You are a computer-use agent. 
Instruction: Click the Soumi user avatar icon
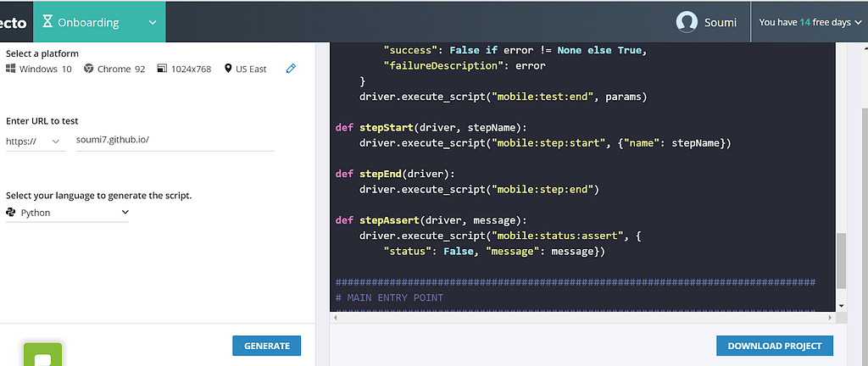[x=687, y=22]
